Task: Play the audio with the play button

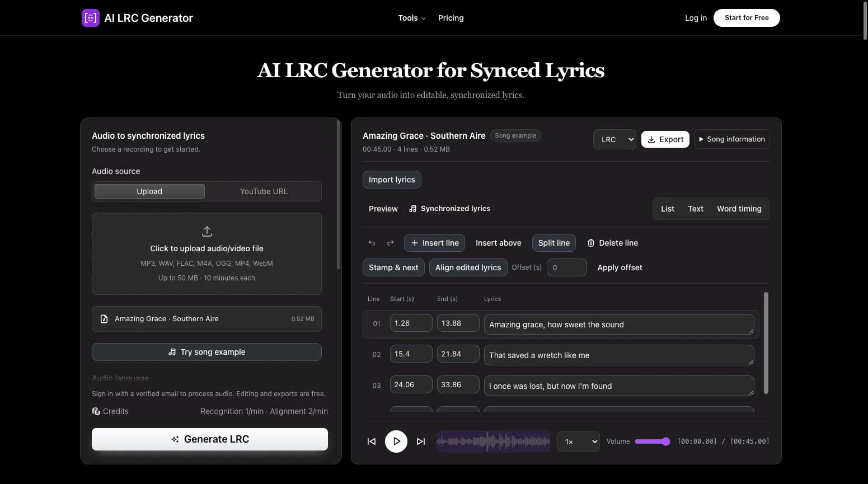Action: [x=396, y=441]
